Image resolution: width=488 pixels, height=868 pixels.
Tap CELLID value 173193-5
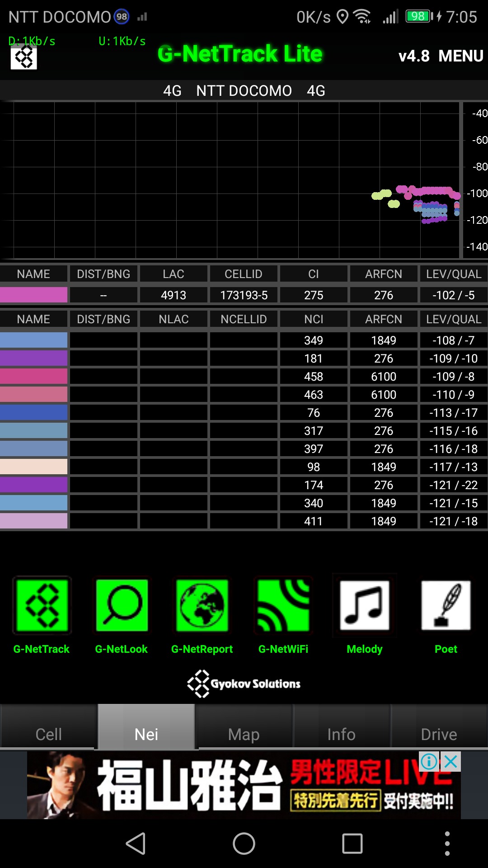click(x=244, y=295)
